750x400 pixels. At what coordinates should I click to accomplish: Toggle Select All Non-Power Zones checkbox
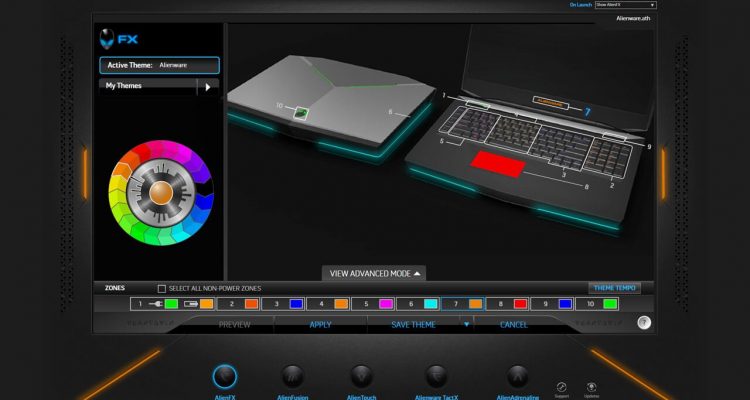click(162, 289)
